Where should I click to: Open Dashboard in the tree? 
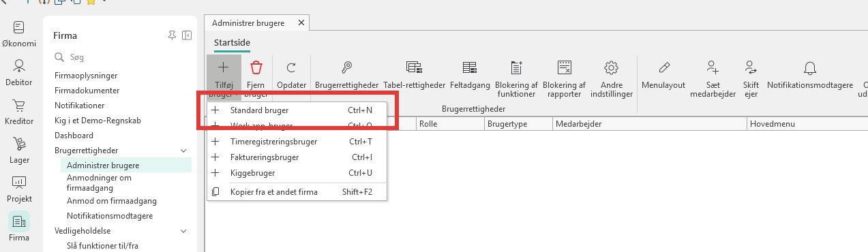point(74,136)
